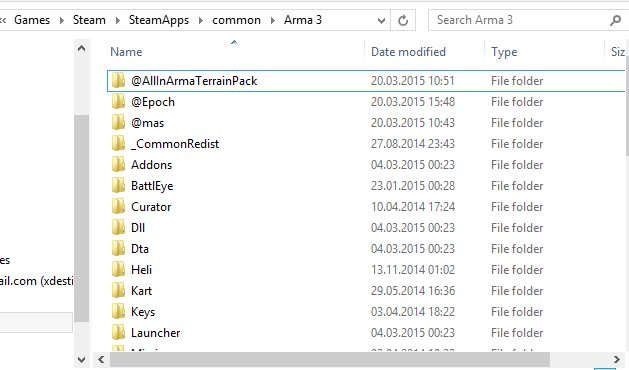Viewport: 629px width, 370px height.
Task: Select the Keys folder name
Action: click(143, 312)
